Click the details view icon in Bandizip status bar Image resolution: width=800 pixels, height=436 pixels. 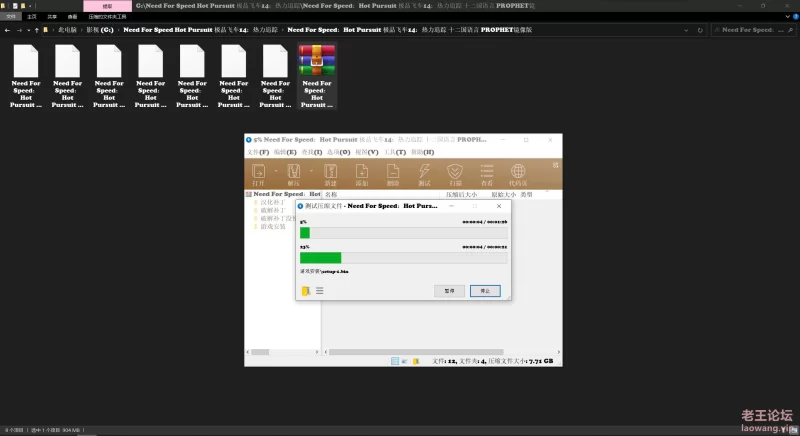(395, 361)
